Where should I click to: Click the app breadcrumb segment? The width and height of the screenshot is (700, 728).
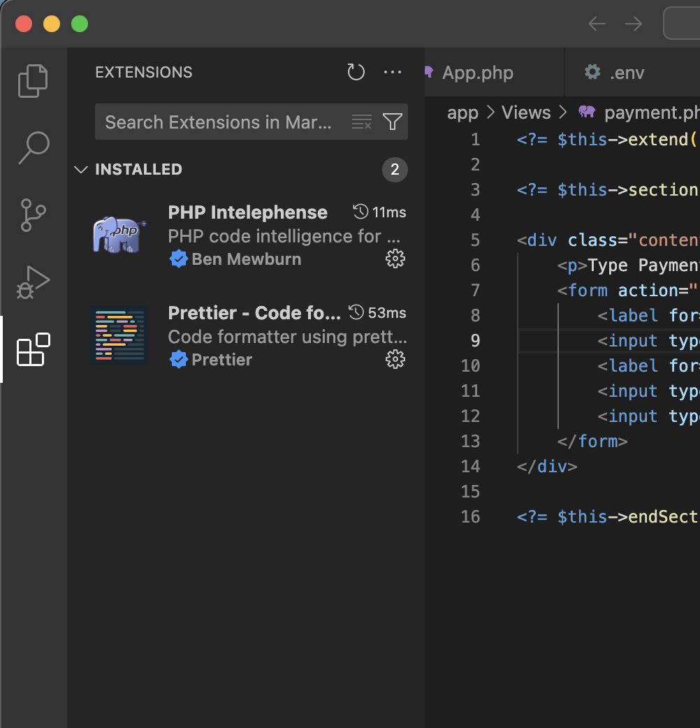pos(462,112)
